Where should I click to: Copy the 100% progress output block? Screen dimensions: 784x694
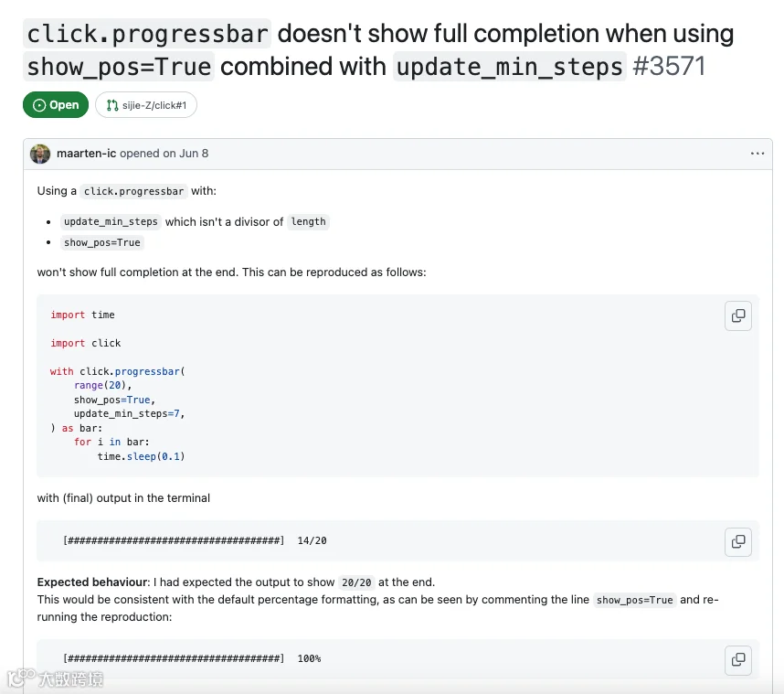point(738,660)
